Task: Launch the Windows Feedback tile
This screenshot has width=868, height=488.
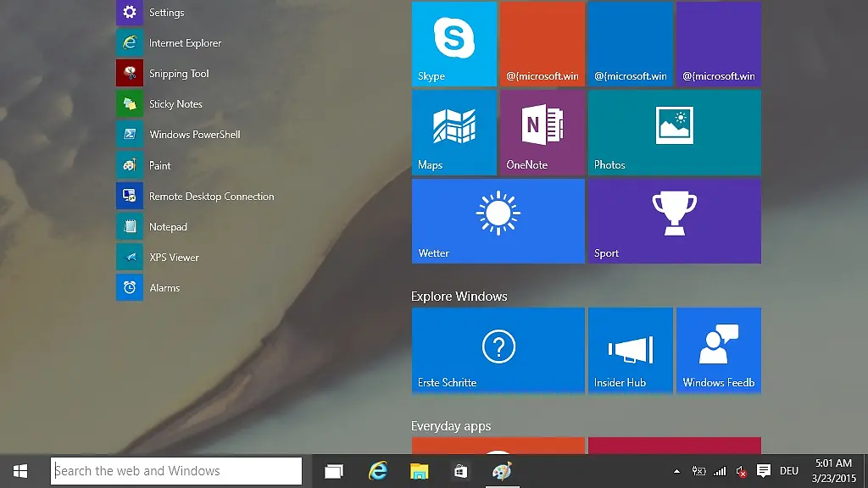Action: (x=718, y=350)
